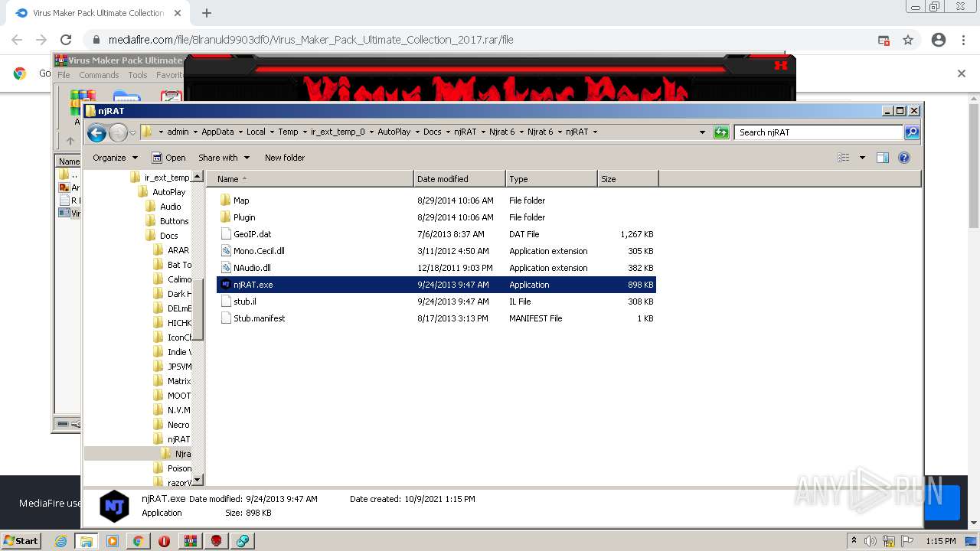Viewport: 980px width, 551px height.
Task: Open the File menu in WinRAR
Action: (64, 75)
